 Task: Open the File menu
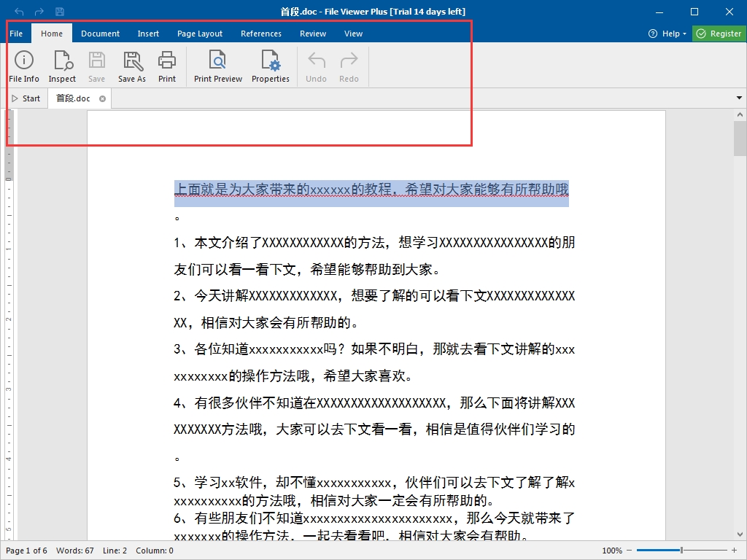16,34
